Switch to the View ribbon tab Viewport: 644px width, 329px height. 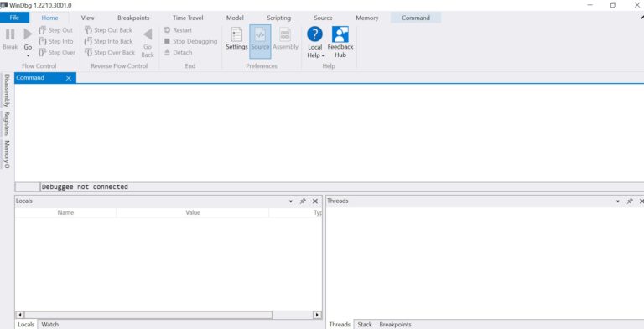(87, 18)
